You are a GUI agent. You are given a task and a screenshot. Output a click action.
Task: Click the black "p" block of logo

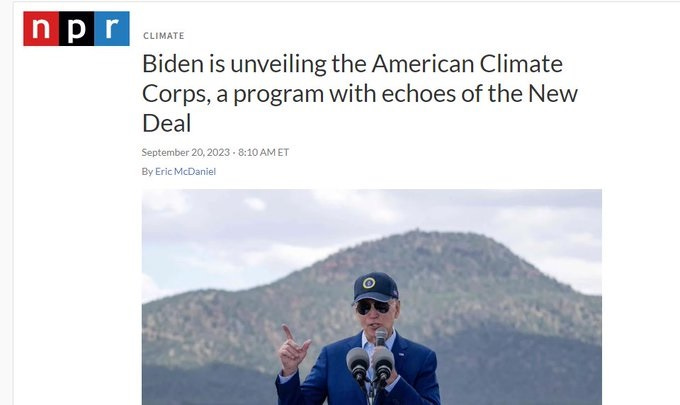click(x=76, y=29)
